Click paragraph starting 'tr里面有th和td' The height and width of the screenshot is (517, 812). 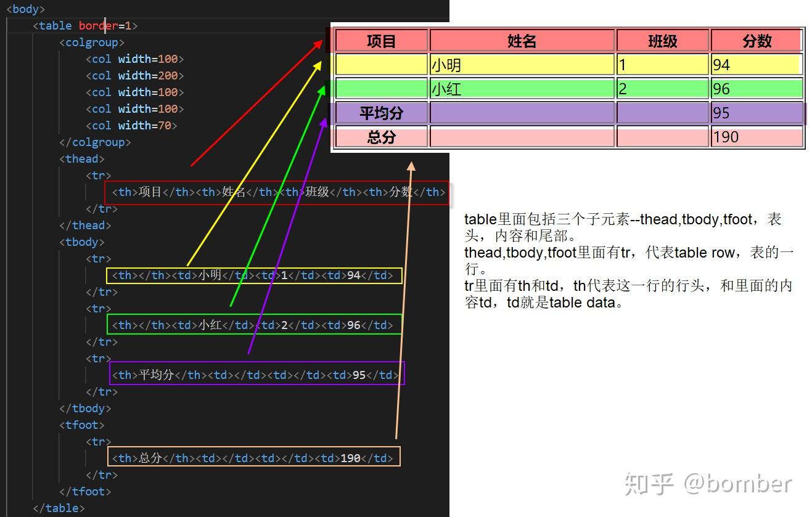coord(628,294)
